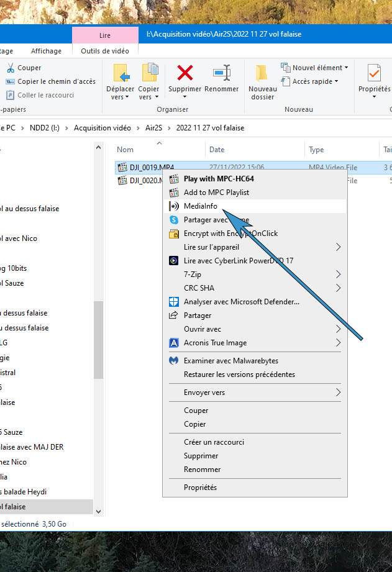Image resolution: width=392 pixels, height=572 pixels.
Task: Click the Copier vers icon
Action: (x=150, y=72)
